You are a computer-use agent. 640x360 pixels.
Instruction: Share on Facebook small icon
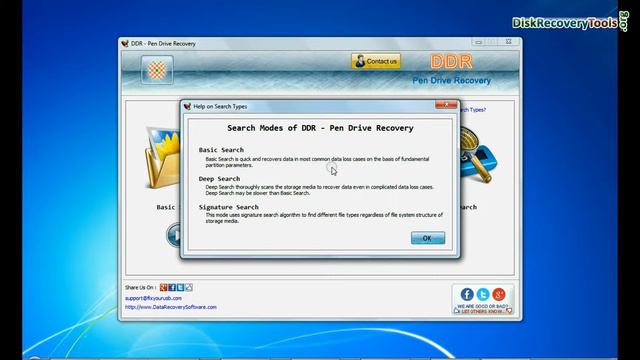(x=172, y=287)
